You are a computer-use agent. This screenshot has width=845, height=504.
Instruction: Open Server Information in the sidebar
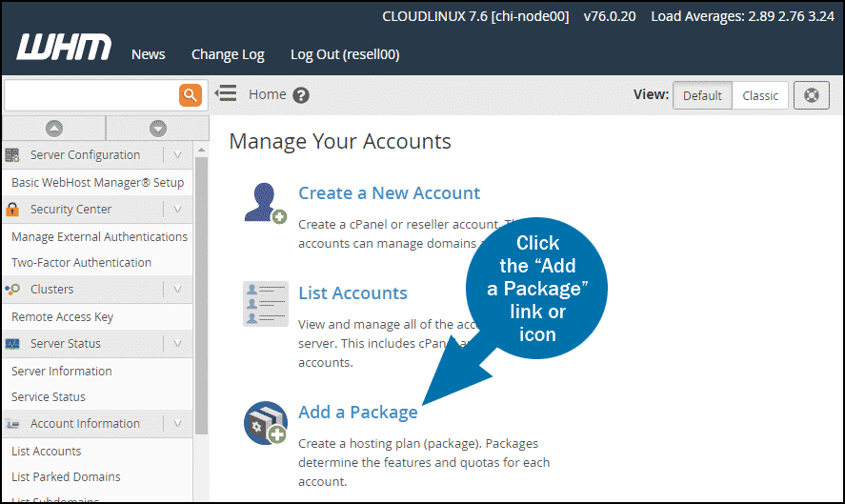click(61, 372)
